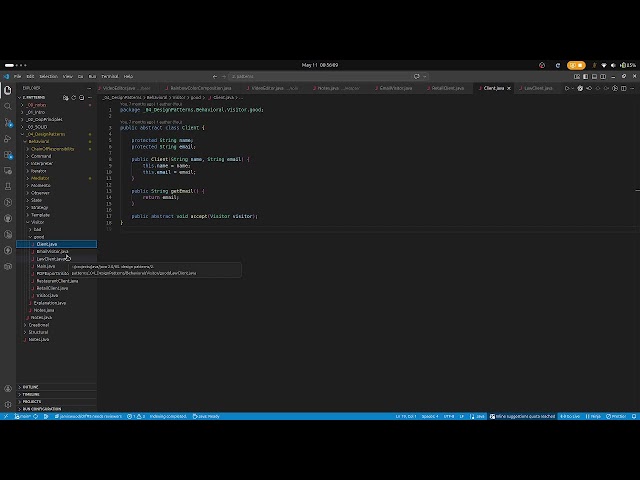The height and width of the screenshot is (480, 640).
Task: Open the Selection menu
Action: pyautogui.click(x=49, y=76)
